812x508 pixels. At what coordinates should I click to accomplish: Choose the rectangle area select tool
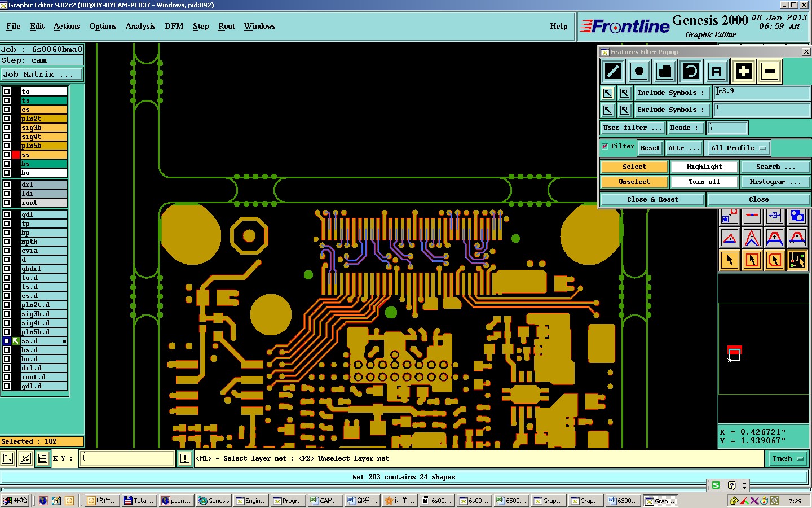[x=752, y=260]
